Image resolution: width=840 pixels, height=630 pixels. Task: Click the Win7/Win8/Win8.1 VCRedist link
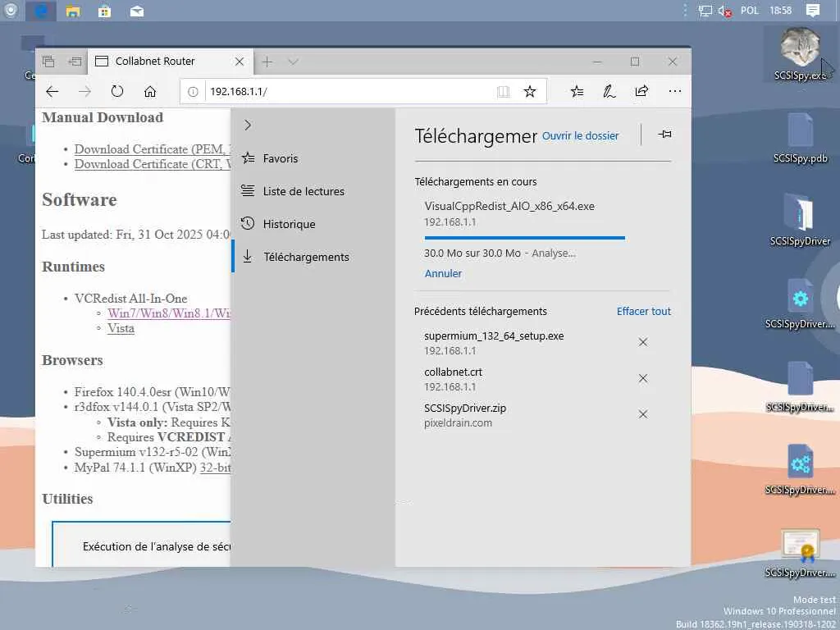169,313
